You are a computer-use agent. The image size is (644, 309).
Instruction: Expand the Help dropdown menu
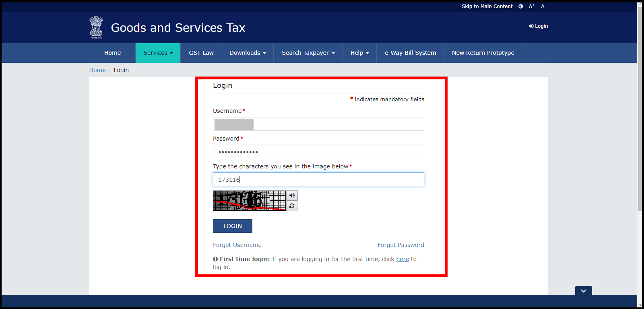[359, 53]
